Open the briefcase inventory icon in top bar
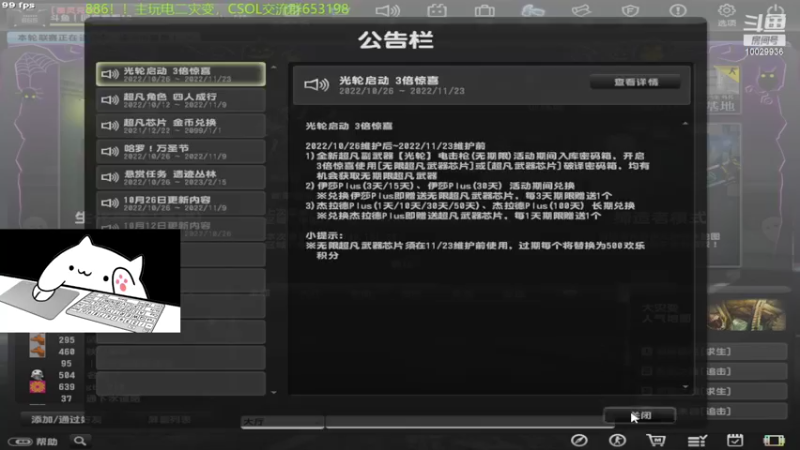The width and height of the screenshot is (800, 450). coord(484,10)
